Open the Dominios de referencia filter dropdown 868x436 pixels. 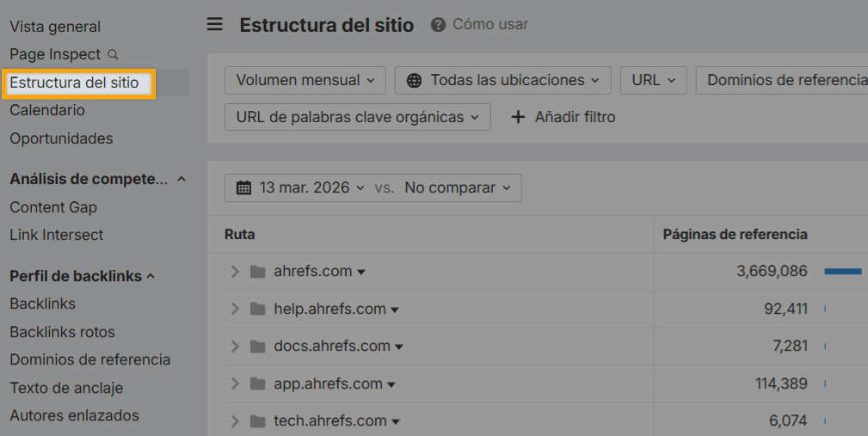(782, 80)
